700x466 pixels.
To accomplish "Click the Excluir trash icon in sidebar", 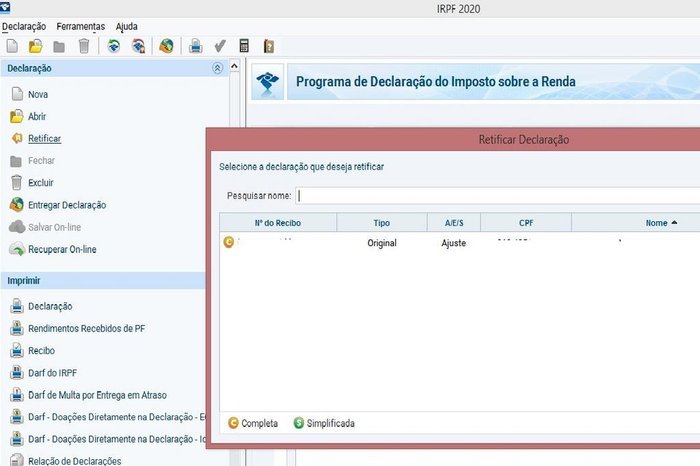I will coord(16,183).
